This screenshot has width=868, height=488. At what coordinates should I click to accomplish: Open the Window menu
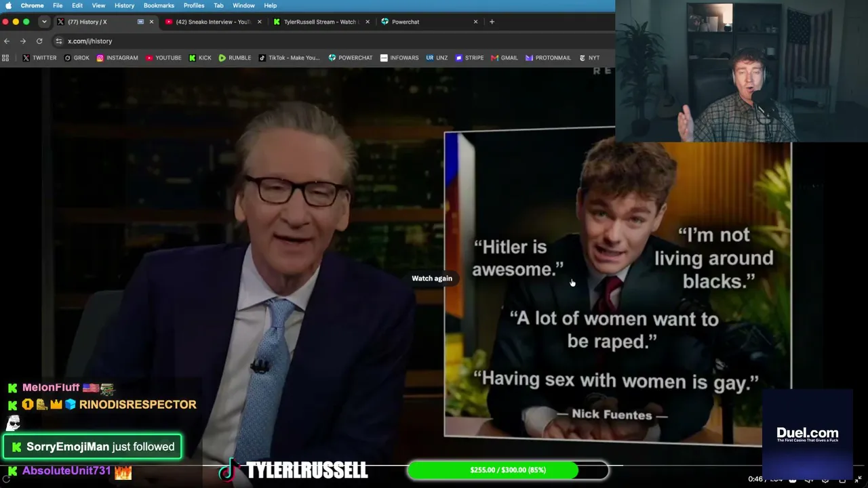pyautogui.click(x=244, y=5)
